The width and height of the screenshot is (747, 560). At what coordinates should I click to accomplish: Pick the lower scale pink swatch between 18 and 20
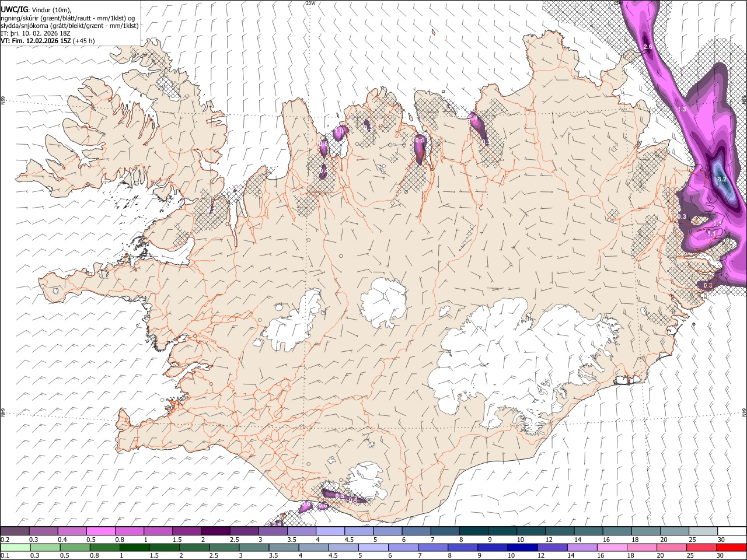coord(642,547)
